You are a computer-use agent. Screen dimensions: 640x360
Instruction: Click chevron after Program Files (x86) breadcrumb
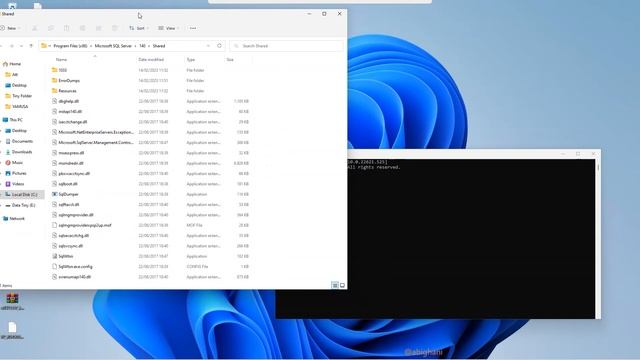(x=91, y=46)
